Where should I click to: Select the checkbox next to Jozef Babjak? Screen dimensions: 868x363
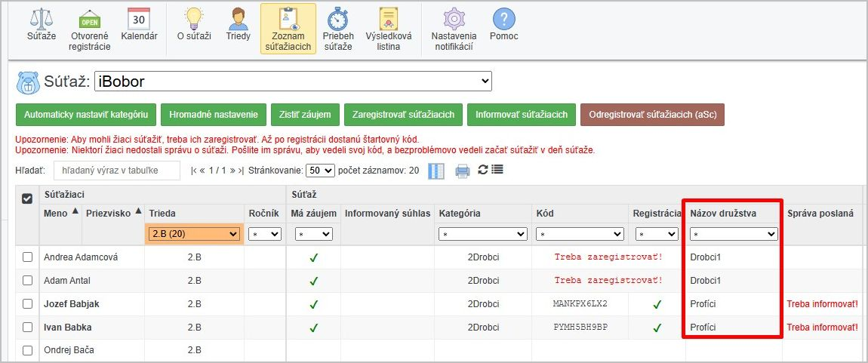(27, 304)
